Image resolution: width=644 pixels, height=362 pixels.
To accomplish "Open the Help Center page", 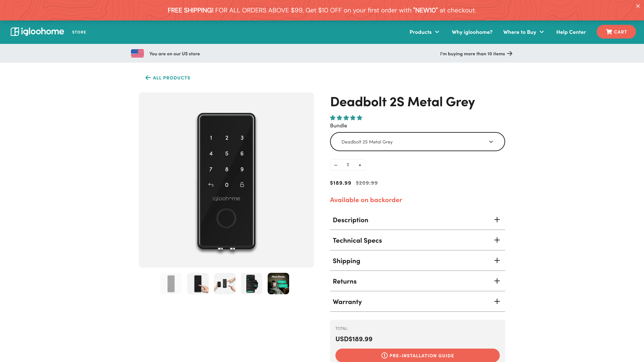I will 571,32.
